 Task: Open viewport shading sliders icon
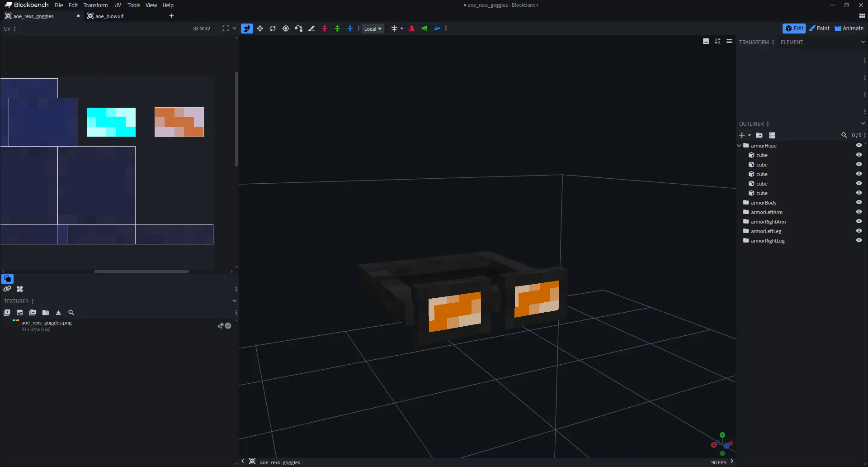pos(717,41)
